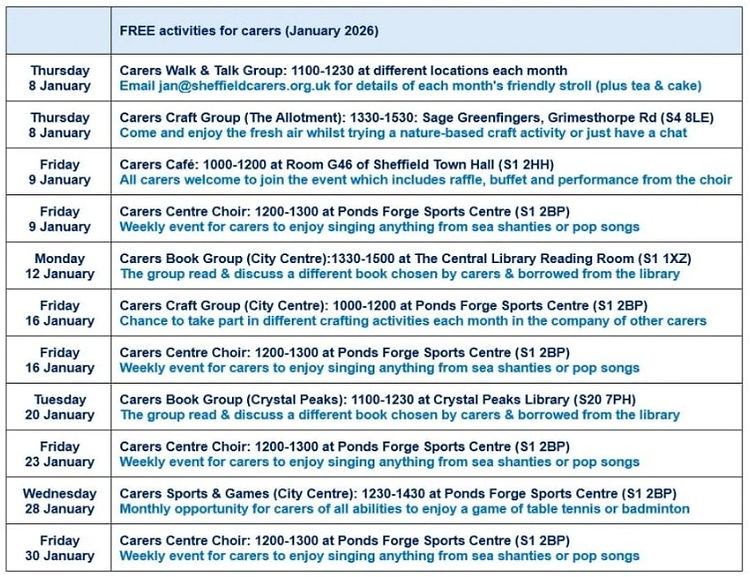This screenshot has height=577, width=750.
Task: Click 'Friday 9 January' beside the Carers Centre Choir
Action: click(x=59, y=219)
